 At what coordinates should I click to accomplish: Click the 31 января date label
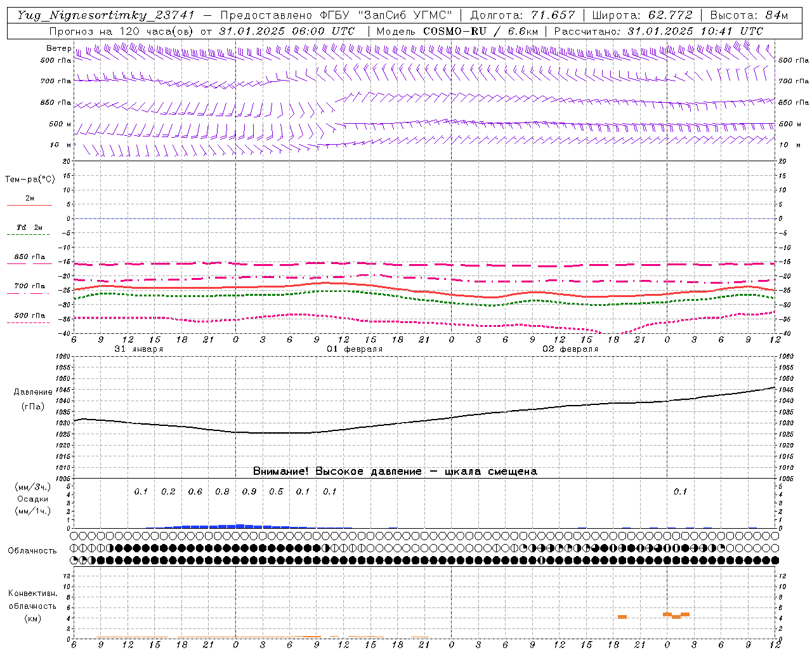(x=138, y=349)
